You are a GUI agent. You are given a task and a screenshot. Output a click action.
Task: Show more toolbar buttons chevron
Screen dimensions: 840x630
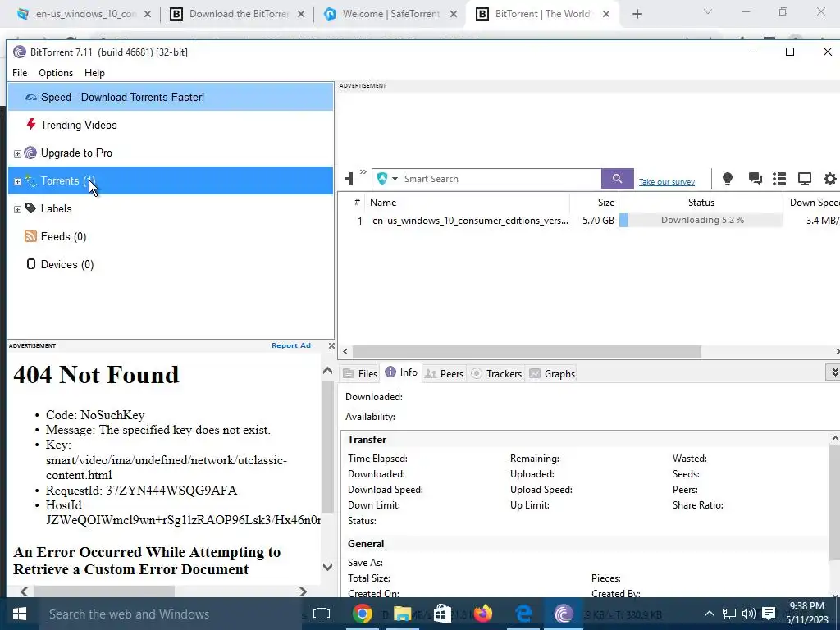pos(363,172)
